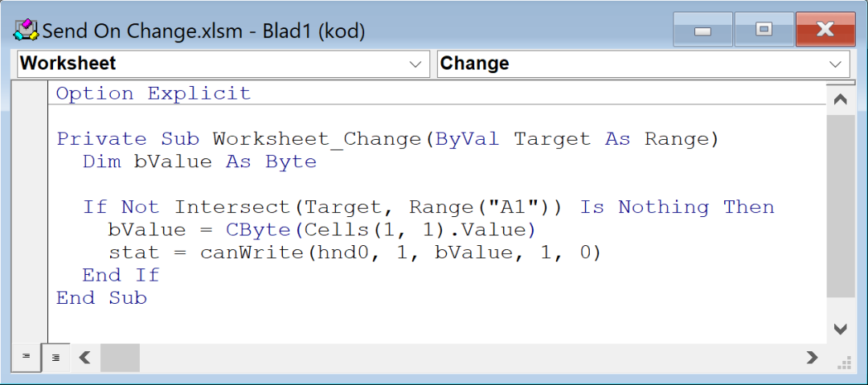868x385 pixels.
Task: Click the horizontal scrollbar thumb
Action: 120,358
